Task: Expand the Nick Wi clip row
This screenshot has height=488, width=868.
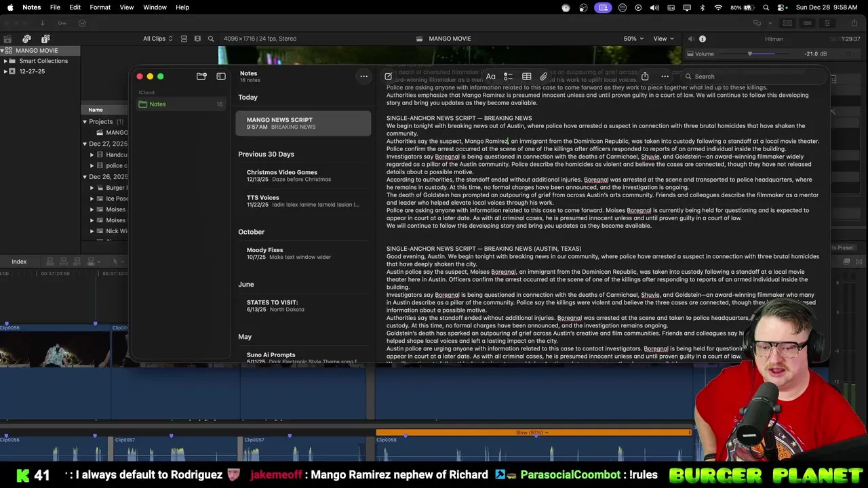Action: click(x=92, y=231)
